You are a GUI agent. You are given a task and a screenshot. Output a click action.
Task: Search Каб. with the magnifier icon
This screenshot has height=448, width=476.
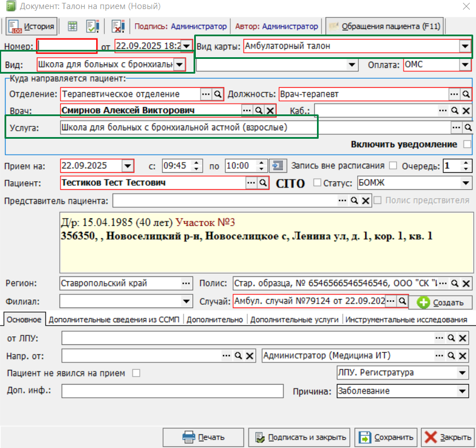tap(454, 110)
